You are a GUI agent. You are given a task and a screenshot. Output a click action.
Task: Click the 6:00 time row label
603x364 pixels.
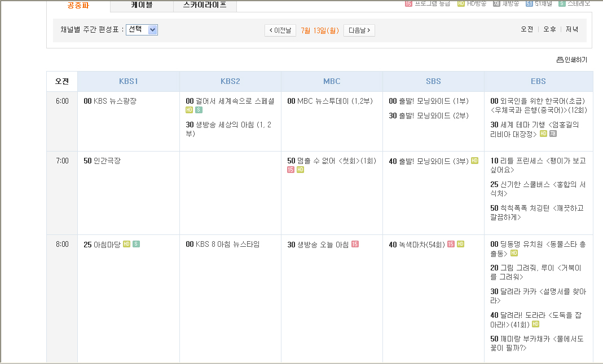click(62, 101)
